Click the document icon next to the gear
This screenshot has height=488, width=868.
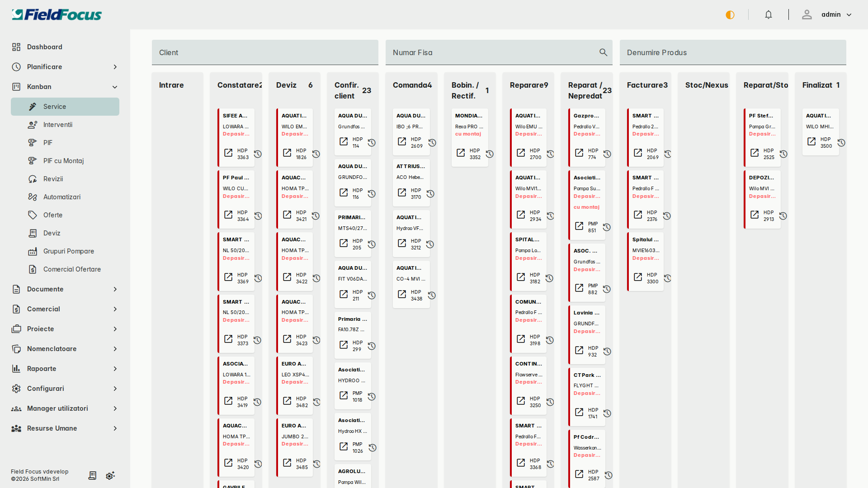(92, 475)
